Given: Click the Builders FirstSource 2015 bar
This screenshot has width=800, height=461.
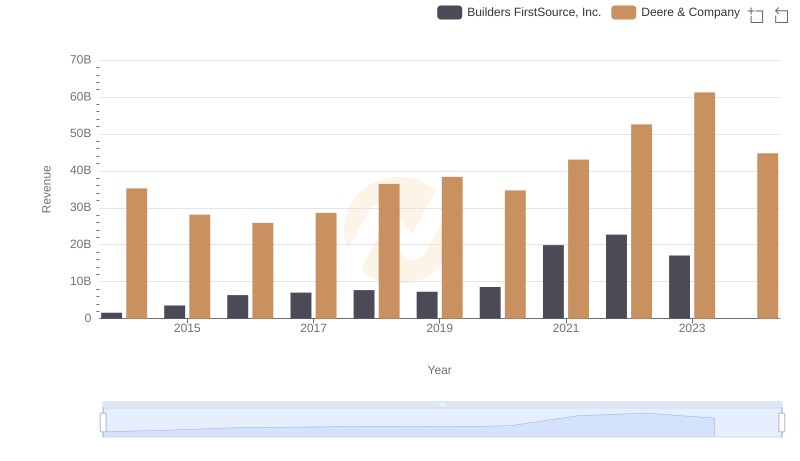Looking at the screenshot, I should pos(174,312).
